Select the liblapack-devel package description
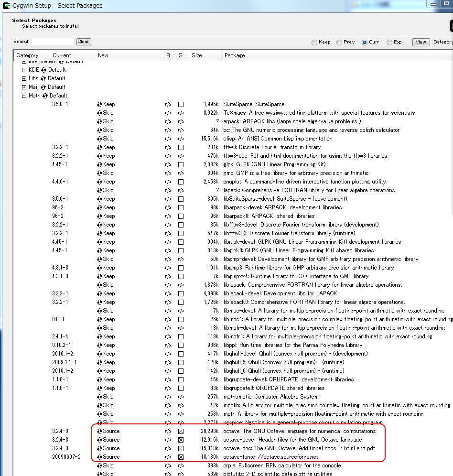Screen dimensions: 453x476 pos(281,293)
